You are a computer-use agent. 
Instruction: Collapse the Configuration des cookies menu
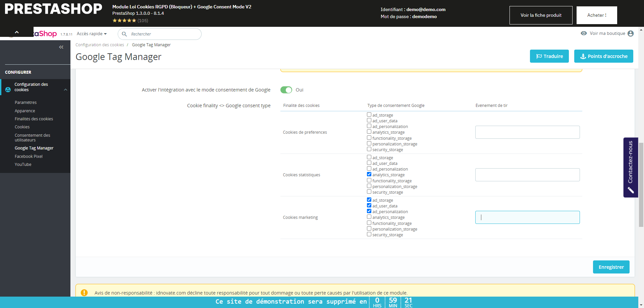click(x=66, y=90)
